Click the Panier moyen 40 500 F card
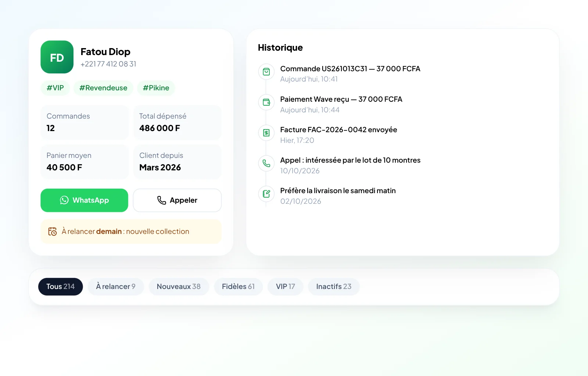Screen dimensions: 588x376 [x=85, y=162]
